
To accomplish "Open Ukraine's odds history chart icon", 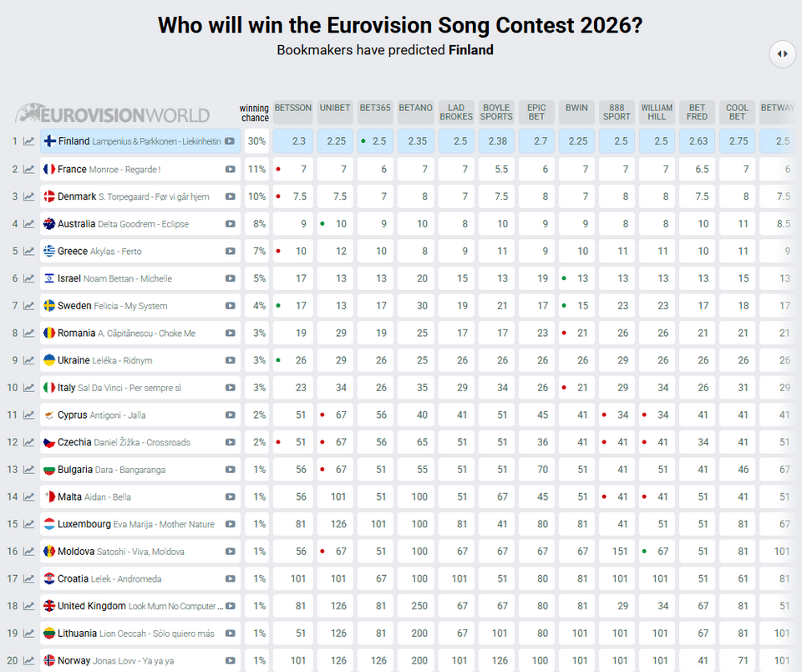I will click(29, 360).
